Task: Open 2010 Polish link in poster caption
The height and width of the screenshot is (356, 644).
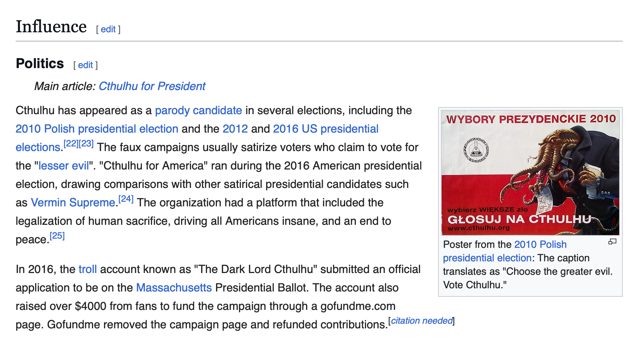Action: 540,245
